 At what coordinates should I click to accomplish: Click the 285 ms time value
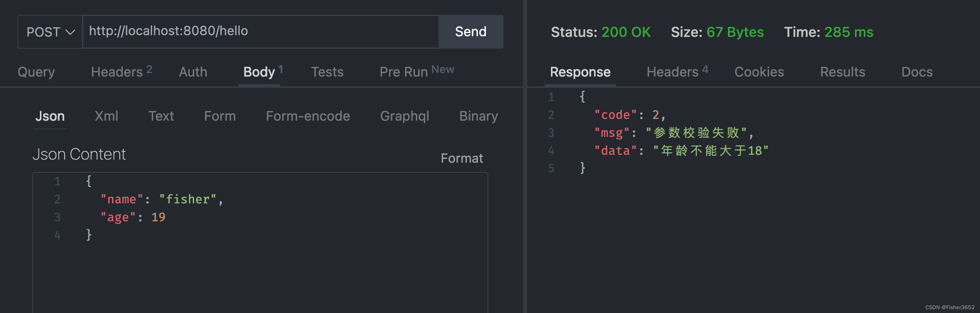tap(848, 32)
